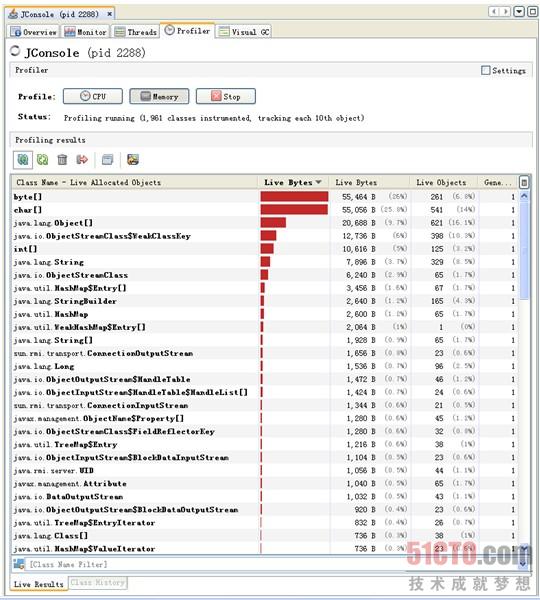Click the Memory profile button
This screenshot has width=540, height=600.
point(159,96)
